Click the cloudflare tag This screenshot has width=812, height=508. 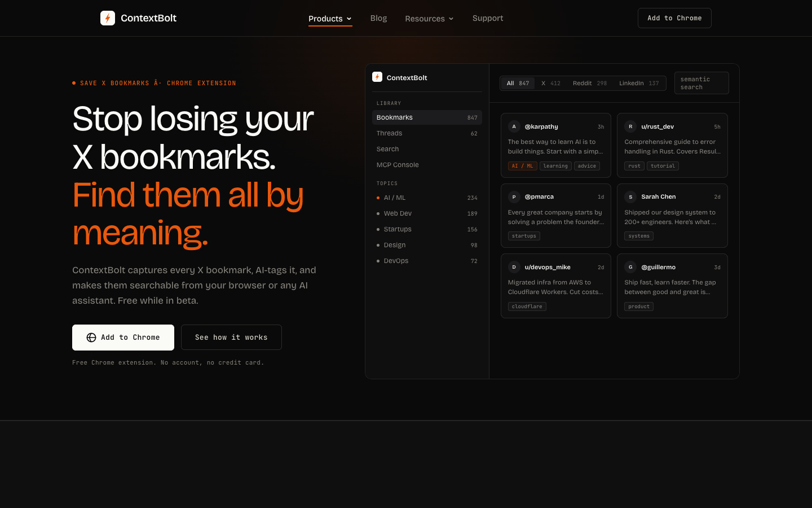[527, 306]
